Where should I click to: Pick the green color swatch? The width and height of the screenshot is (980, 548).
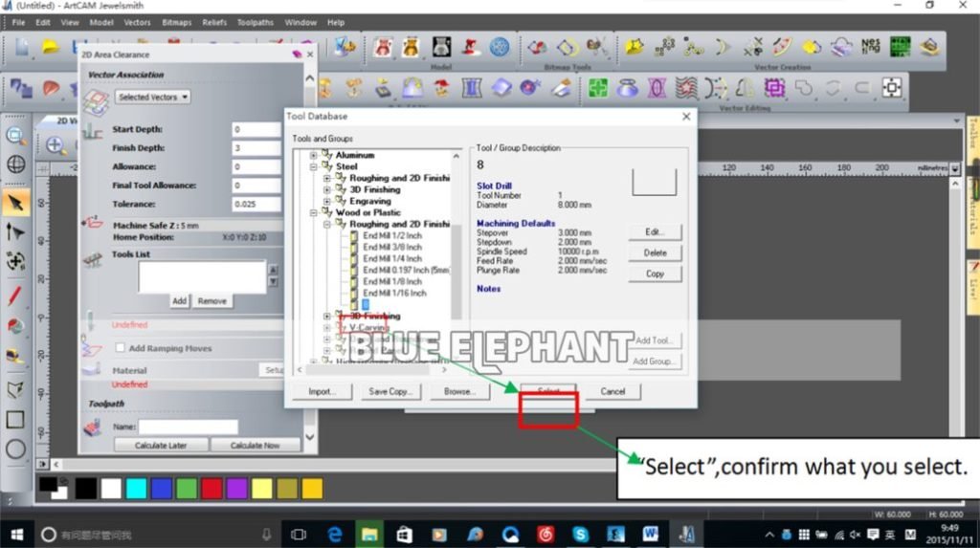pos(187,489)
